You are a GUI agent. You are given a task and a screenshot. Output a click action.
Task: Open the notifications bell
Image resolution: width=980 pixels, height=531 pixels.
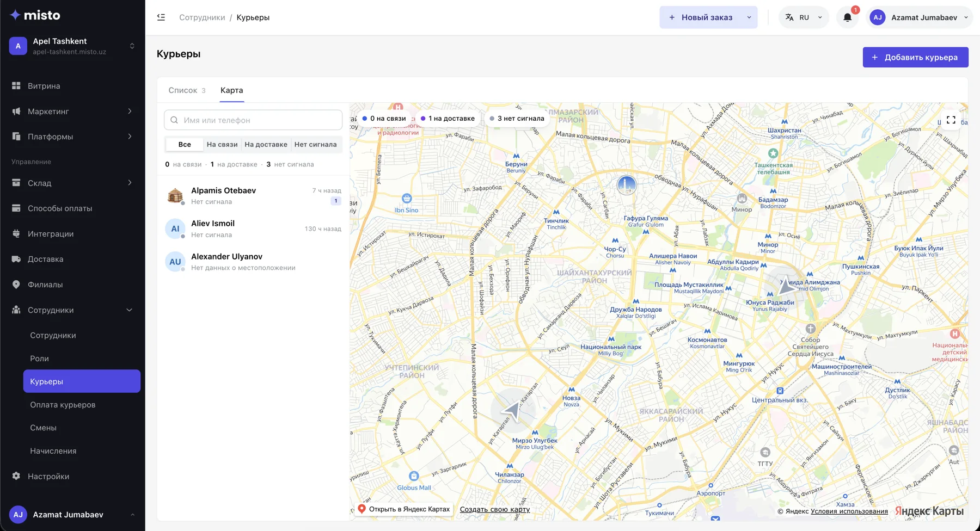(x=848, y=17)
